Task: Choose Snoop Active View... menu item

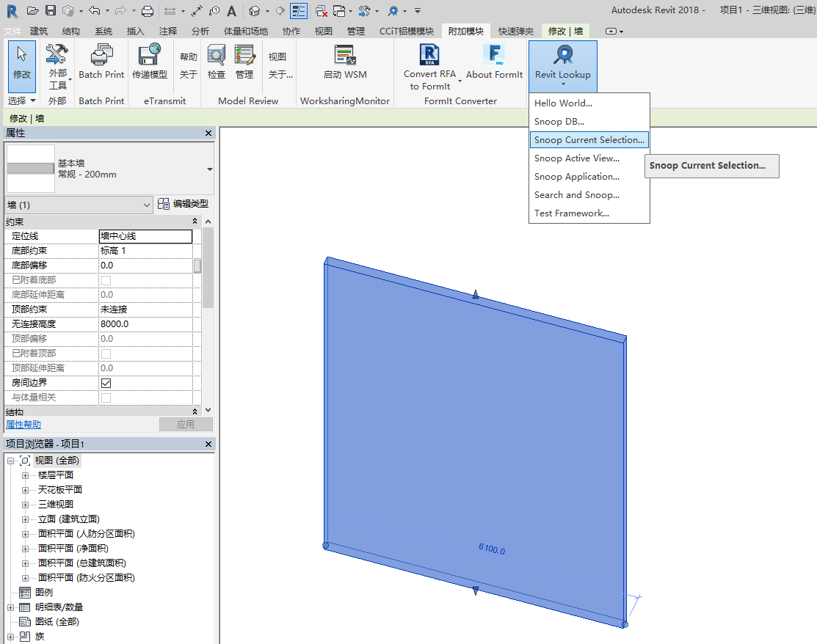Action: coord(589,158)
